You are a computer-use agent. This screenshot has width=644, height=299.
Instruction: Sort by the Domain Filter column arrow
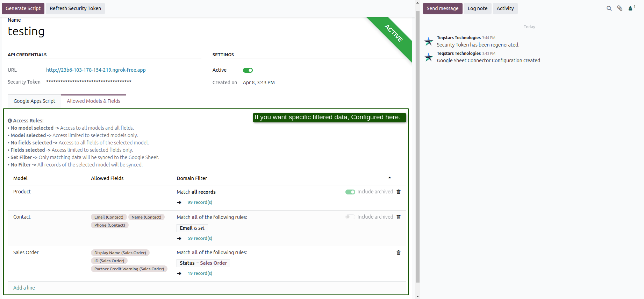(x=389, y=178)
